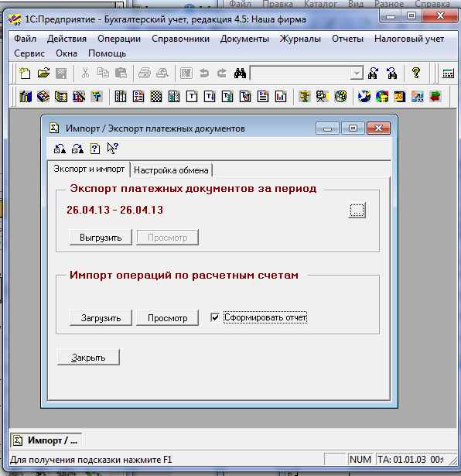Click the context help cursor icon in dialog
461x476 pixels.
click(x=112, y=149)
